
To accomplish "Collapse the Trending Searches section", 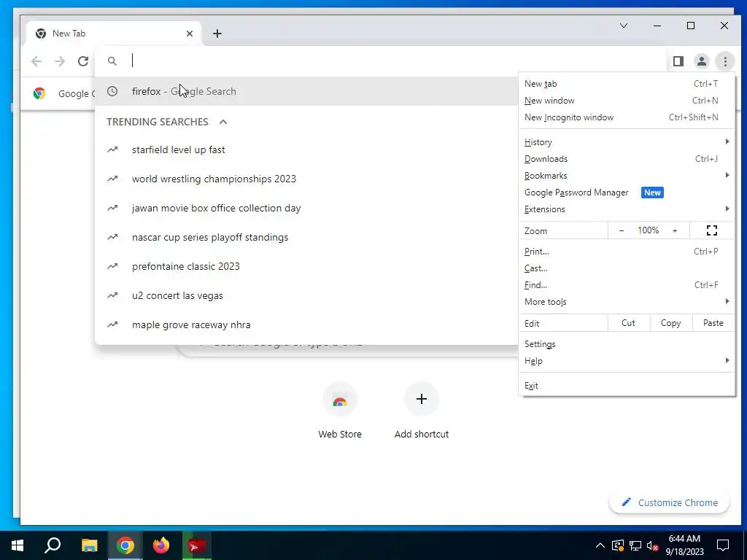I will 223,122.
